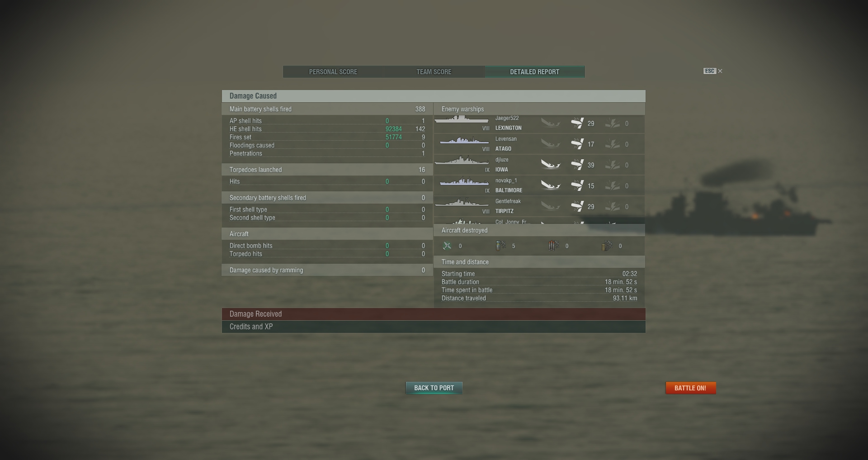Expand the Credits and XP section
The height and width of the screenshot is (460, 868).
point(434,327)
